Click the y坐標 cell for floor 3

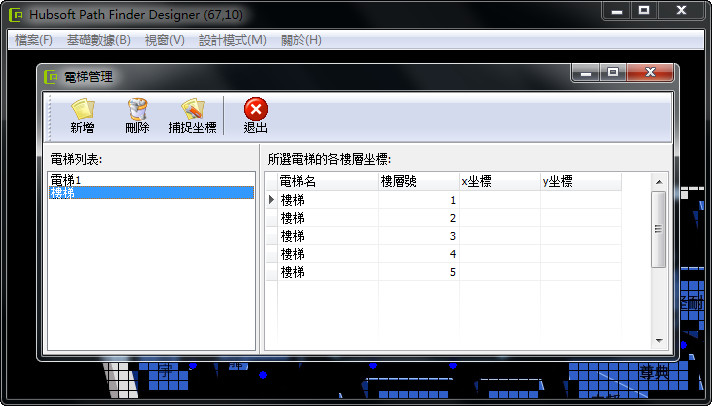pos(580,236)
